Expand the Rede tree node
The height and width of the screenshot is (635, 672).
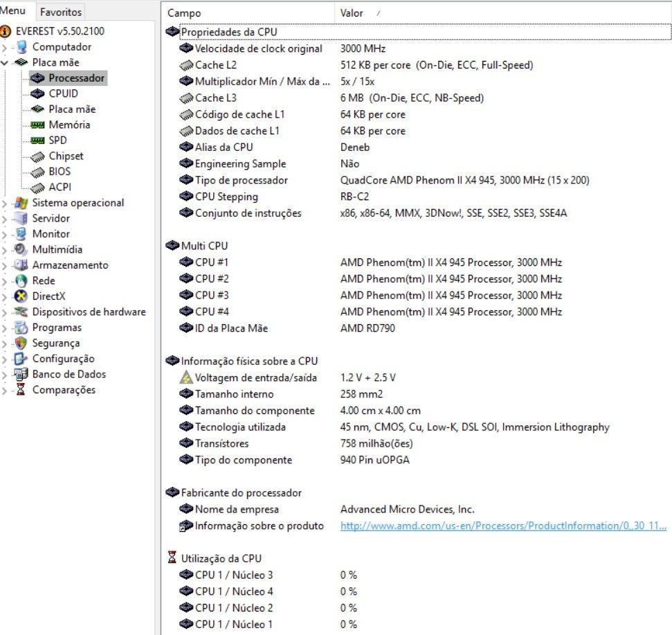5,281
